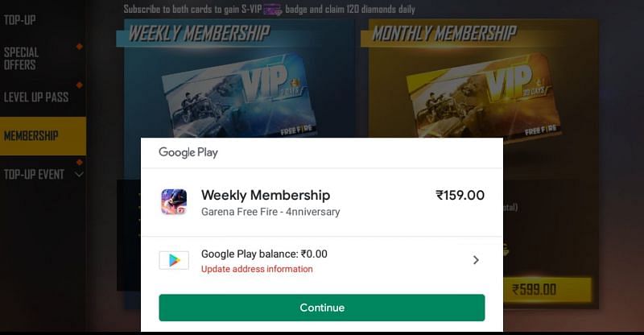Click the Google Play logo text

pyautogui.click(x=188, y=152)
